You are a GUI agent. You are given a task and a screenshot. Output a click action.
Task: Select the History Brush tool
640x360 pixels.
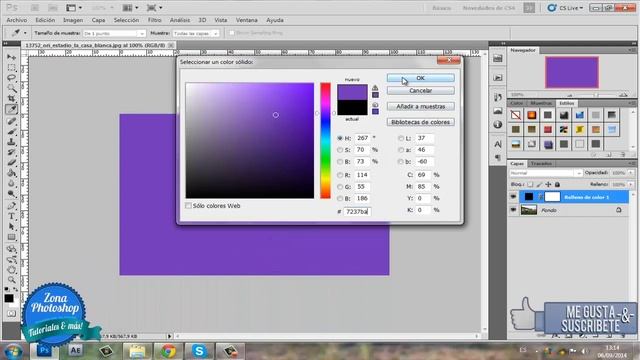click(11, 153)
